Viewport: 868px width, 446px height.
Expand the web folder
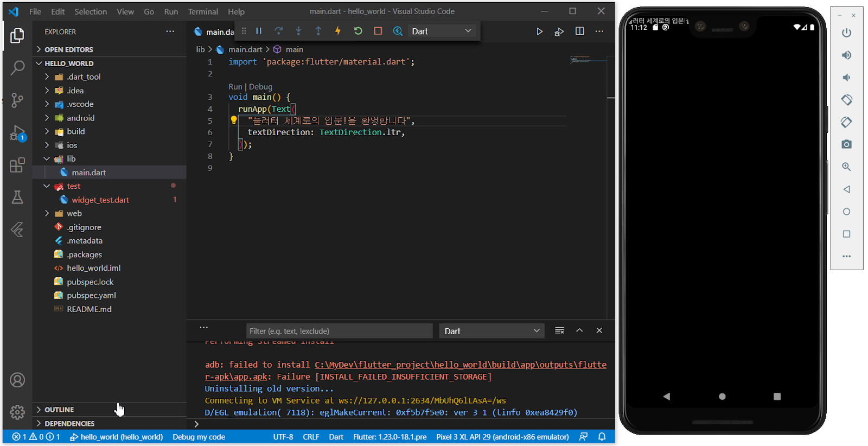110,214
